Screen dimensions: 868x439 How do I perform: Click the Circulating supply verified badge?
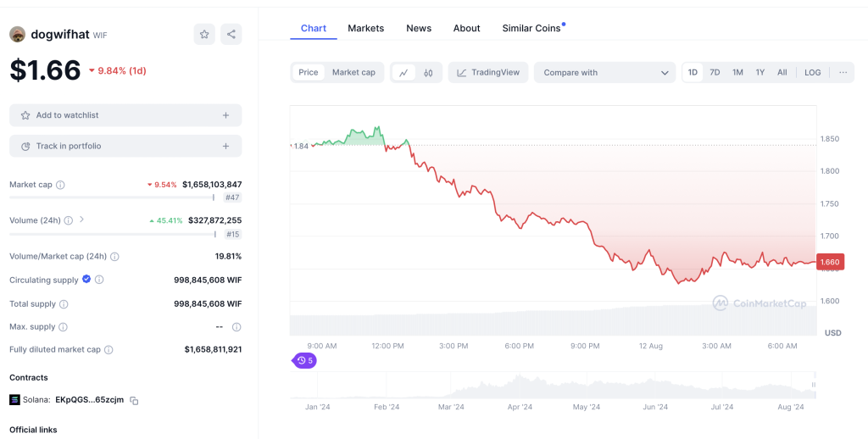coord(86,279)
